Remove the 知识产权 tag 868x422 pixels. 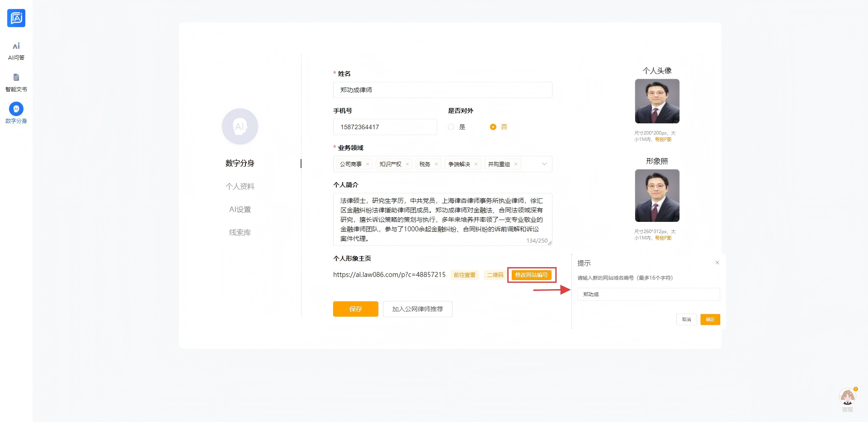(407, 164)
